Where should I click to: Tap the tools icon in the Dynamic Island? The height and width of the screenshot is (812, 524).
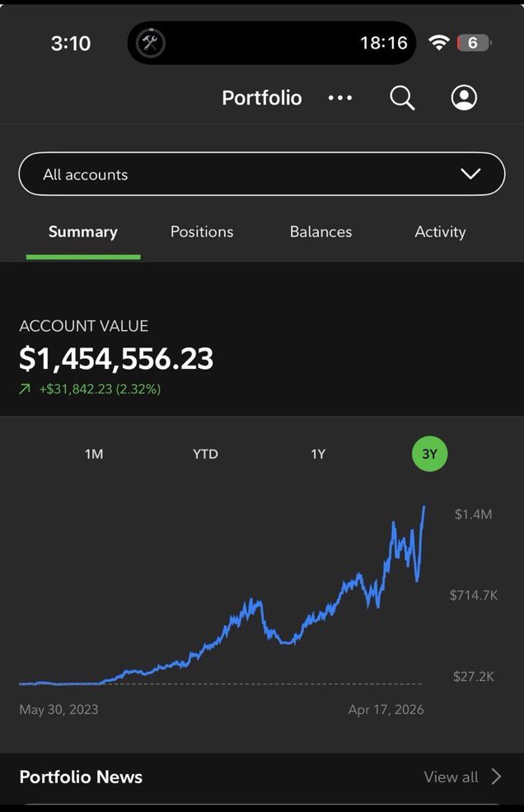tap(152, 43)
